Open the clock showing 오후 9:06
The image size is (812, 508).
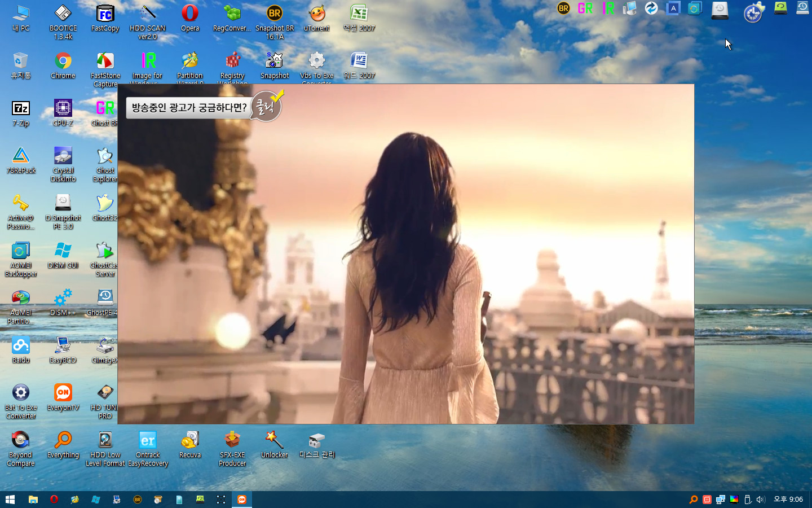tap(788, 500)
